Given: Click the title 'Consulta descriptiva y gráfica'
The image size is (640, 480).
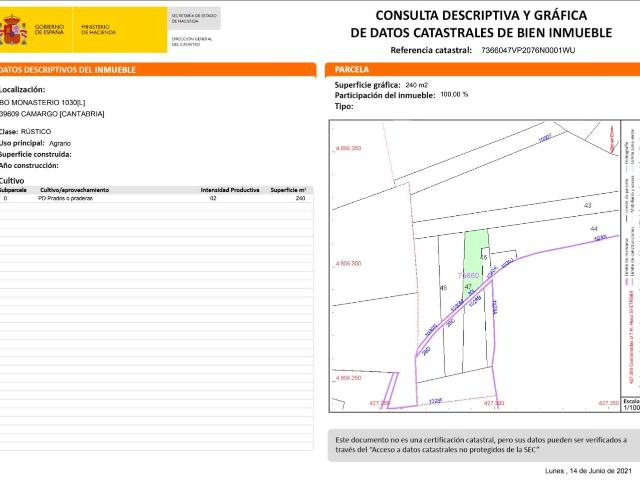Looking at the screenshot, I should coord(481,16).
